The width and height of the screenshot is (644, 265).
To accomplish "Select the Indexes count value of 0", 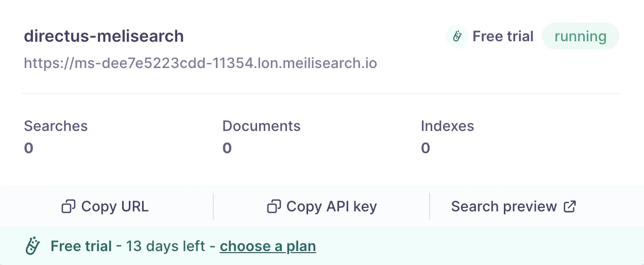I will point(426,148).
